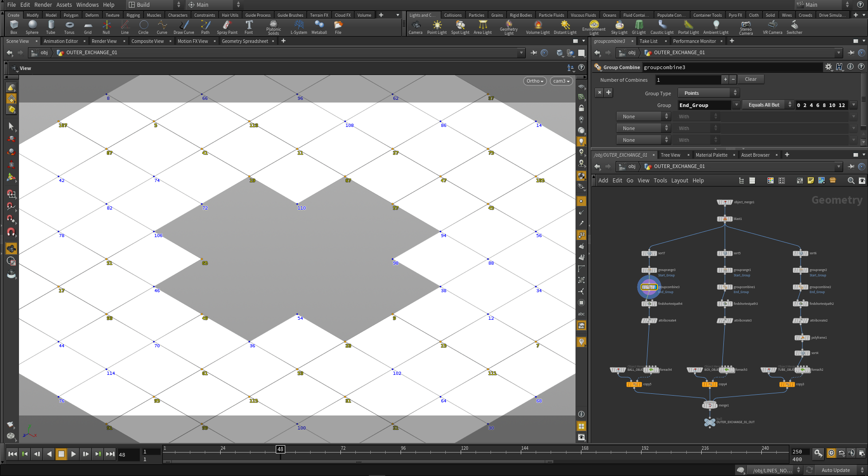Add a Caustic Light from shelf
The height and width of the screenshot is (476, 868).
[x=662, y=27]
